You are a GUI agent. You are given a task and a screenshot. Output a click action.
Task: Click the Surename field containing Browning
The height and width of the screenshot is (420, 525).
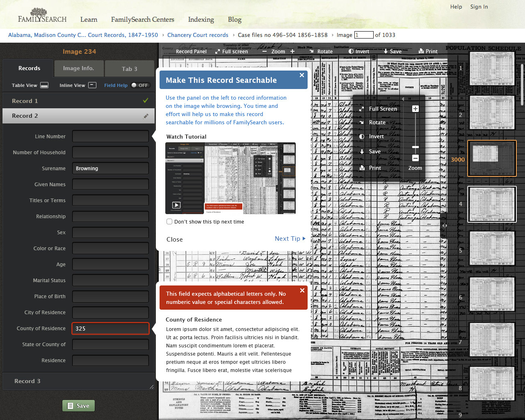110,168
